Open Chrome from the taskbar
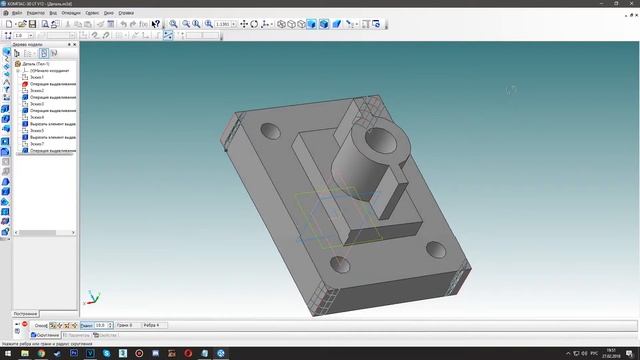640x360 pixels. click(x=41, y=353)
